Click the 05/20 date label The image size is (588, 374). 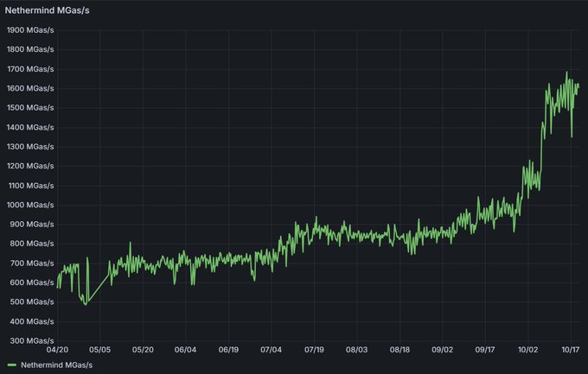[x=143, y=350]
